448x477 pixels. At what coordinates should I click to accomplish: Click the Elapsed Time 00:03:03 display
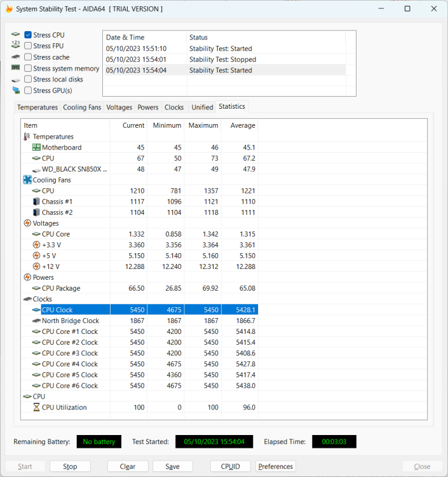(334, 442)
